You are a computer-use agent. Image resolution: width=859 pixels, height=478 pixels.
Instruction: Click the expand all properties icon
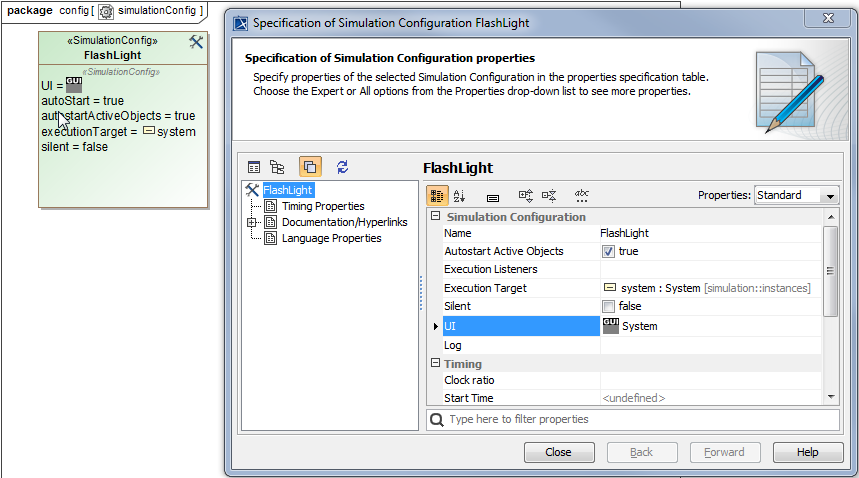[525, 195]
